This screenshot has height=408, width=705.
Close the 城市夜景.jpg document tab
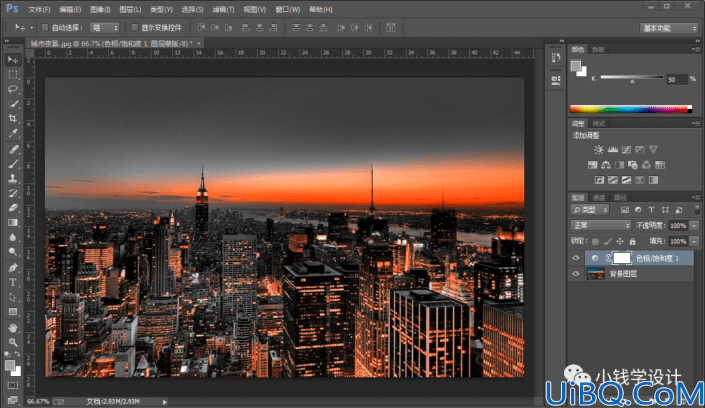[x=198, y=43]
